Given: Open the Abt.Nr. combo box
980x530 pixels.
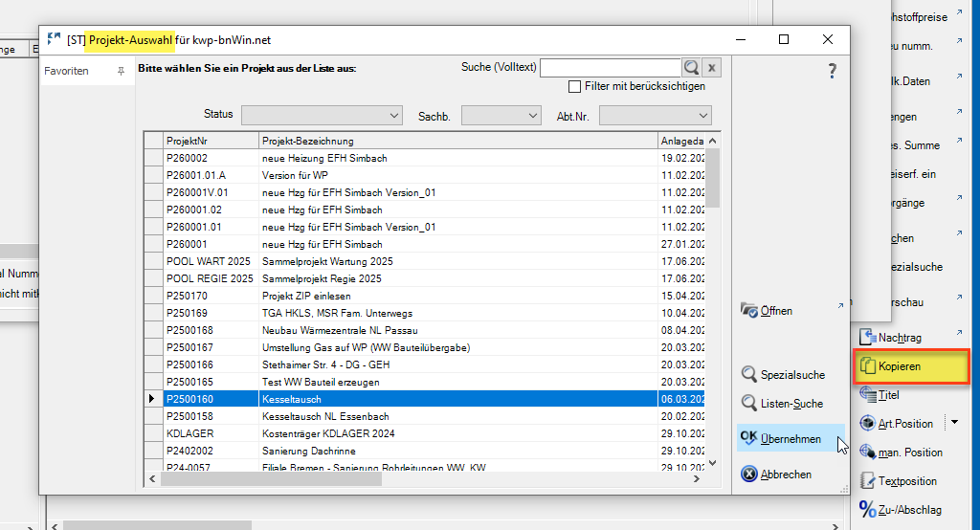Looking at the screenshot, I should click(x=655, y=115).
